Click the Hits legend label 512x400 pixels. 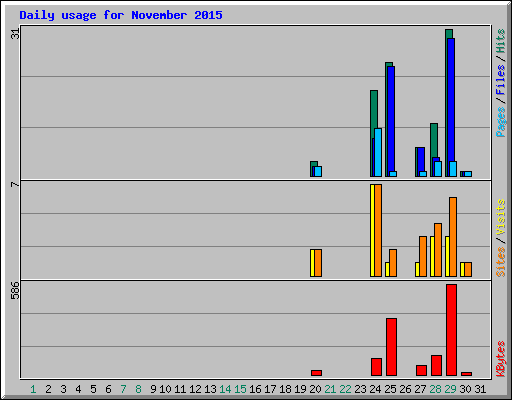[x=500, y=41]
